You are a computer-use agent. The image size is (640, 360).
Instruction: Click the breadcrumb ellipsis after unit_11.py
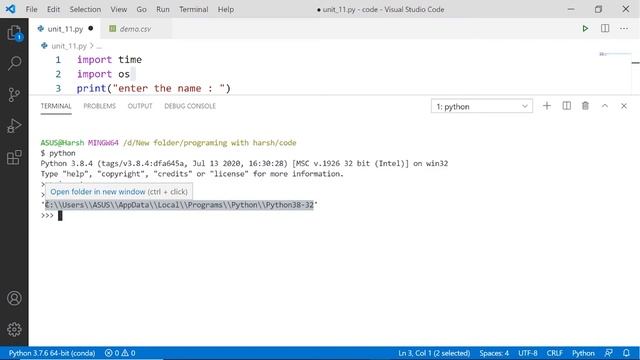[x=99, y=46]
